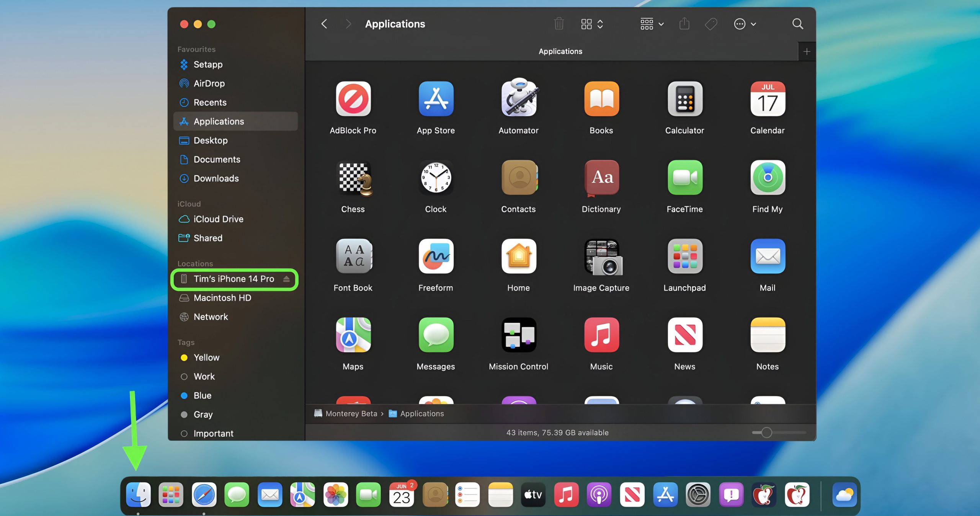980x516 pixels.
Task: Click Applications folder in the path bar
Action: click(x=416, y=413)
